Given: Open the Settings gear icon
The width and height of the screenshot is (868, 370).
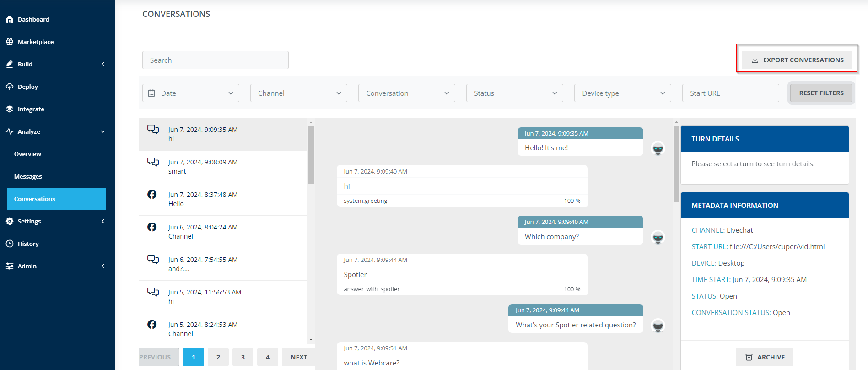Looking at the screenshot, I should pos(10,221).
